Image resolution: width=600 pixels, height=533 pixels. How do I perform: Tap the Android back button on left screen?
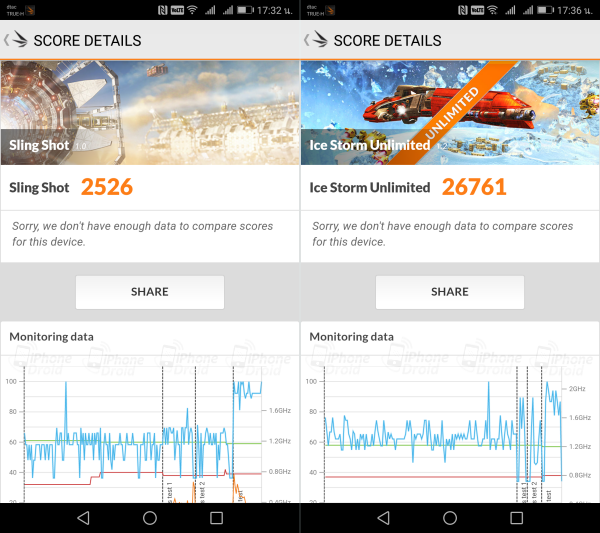click(x=83, y=518)
